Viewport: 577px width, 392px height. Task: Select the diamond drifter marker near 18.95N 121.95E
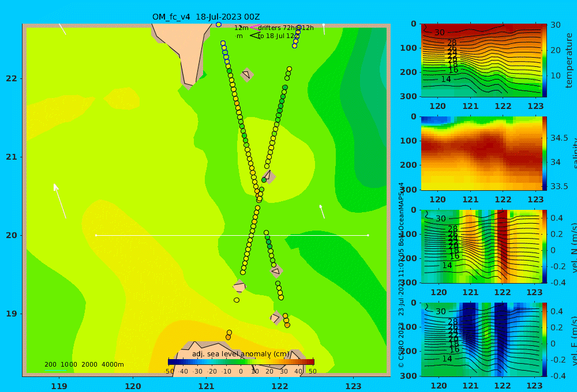276,318
